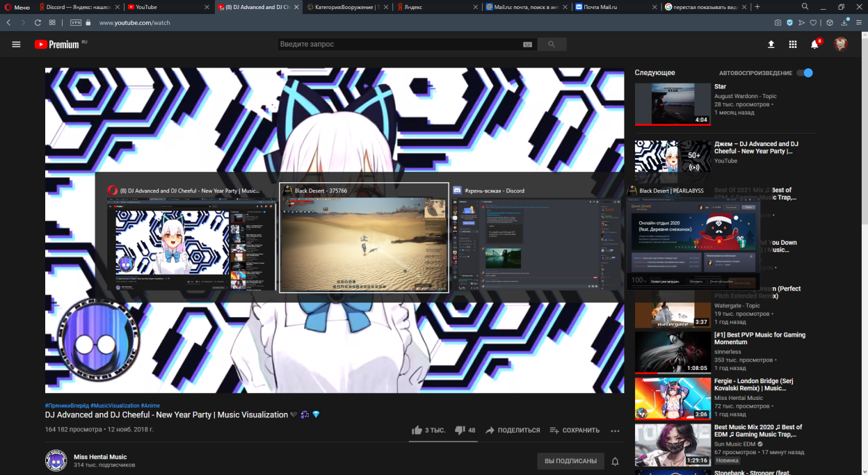This screenshot has width=868, height=475.
Task: Open Best Music Mix 2020 video title
Action: (x=758, y=430)
